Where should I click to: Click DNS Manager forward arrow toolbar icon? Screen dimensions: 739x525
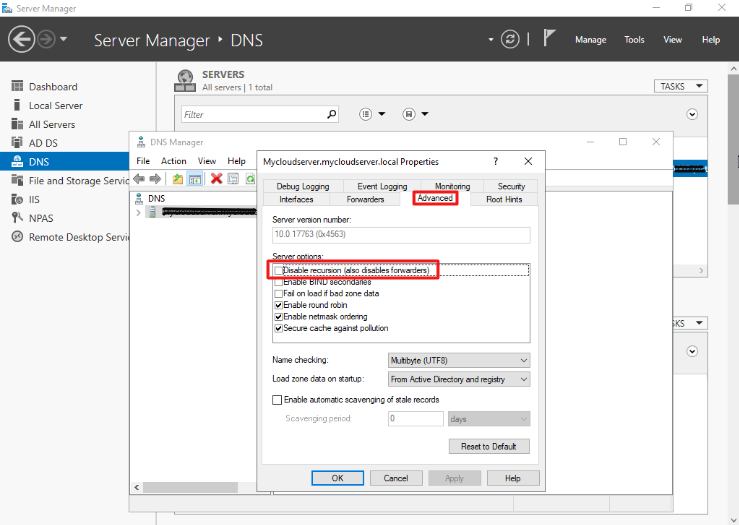click(155, 179)
